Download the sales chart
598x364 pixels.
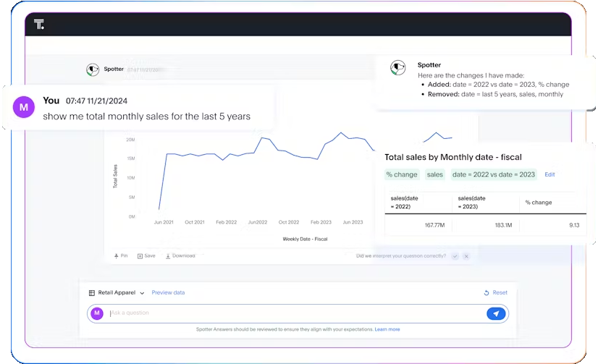pyautogui.click(x=180, y=255)
